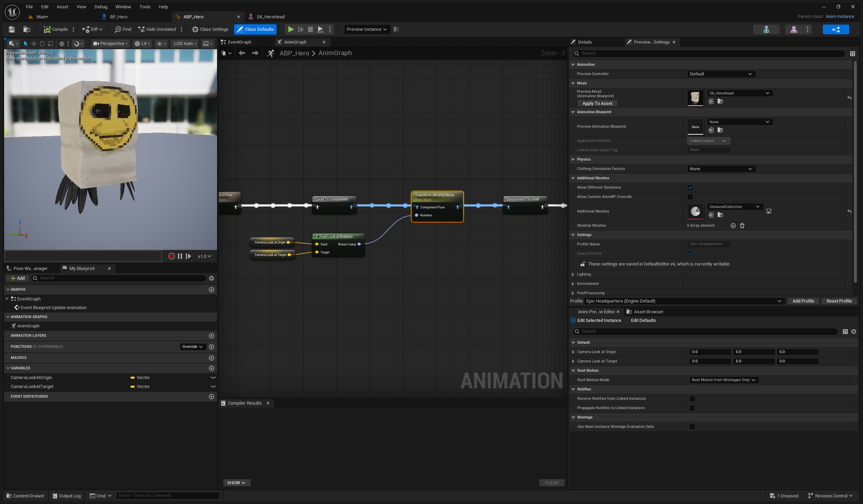Toggle Allow Different Skeletons checkbox

click(690, 188)
